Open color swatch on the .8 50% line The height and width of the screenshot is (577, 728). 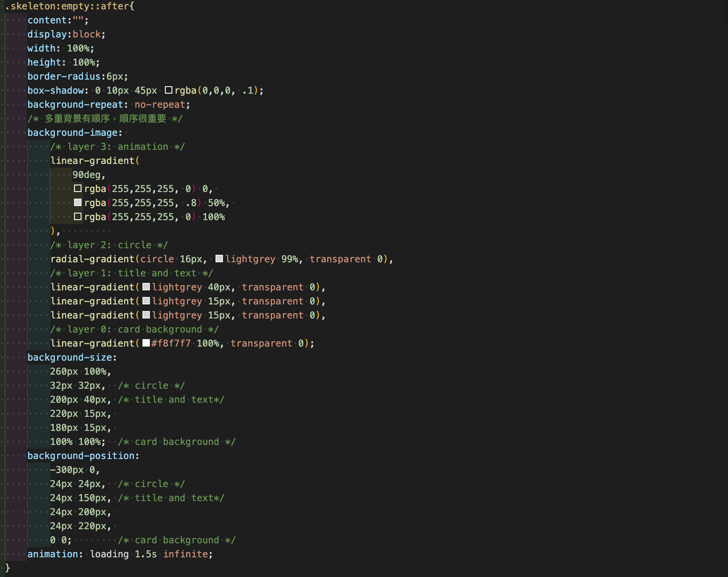[x=78, y=202]
